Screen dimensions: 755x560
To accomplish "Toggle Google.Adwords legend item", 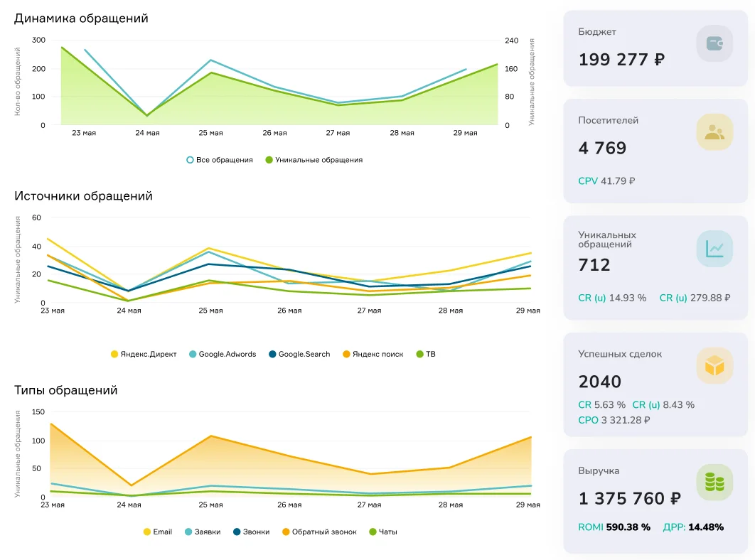I will tap(223, 354).
